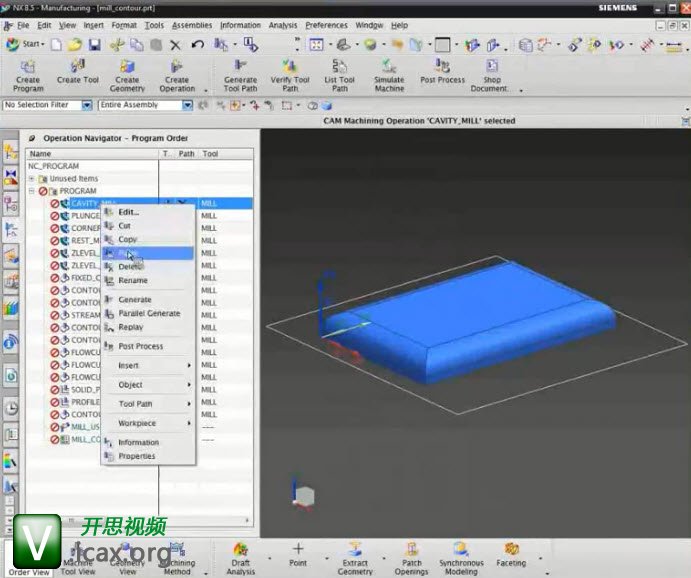691x578 pixels.
Task: Click the Post Process toolbar icon
Action: [x=442, y=68]
